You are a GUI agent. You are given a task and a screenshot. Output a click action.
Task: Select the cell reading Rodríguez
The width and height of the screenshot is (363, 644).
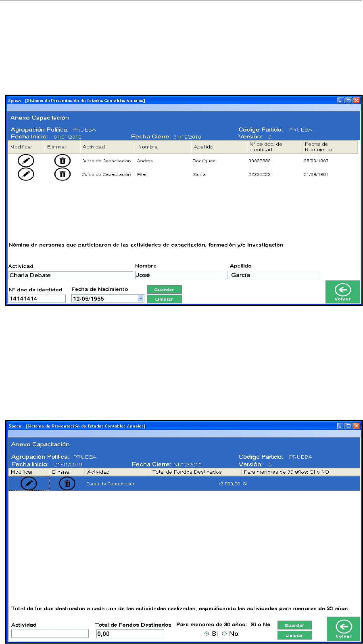204,161
